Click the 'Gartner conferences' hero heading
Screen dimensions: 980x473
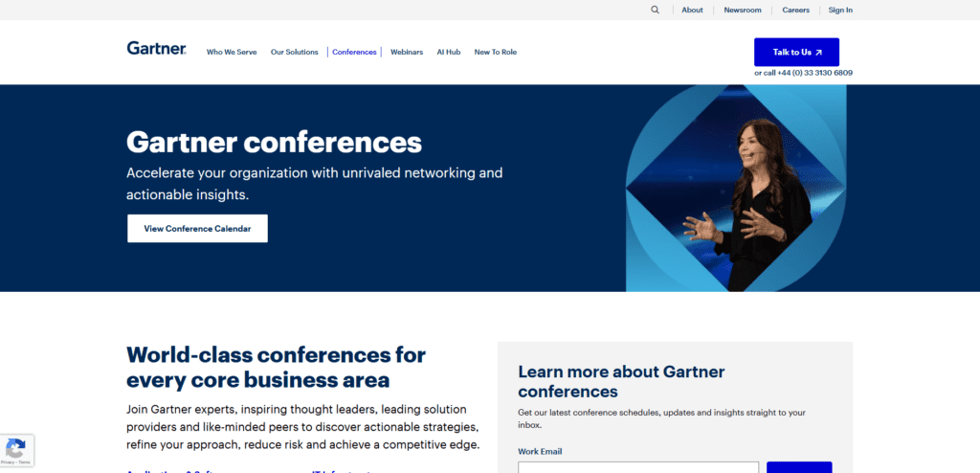274,142
